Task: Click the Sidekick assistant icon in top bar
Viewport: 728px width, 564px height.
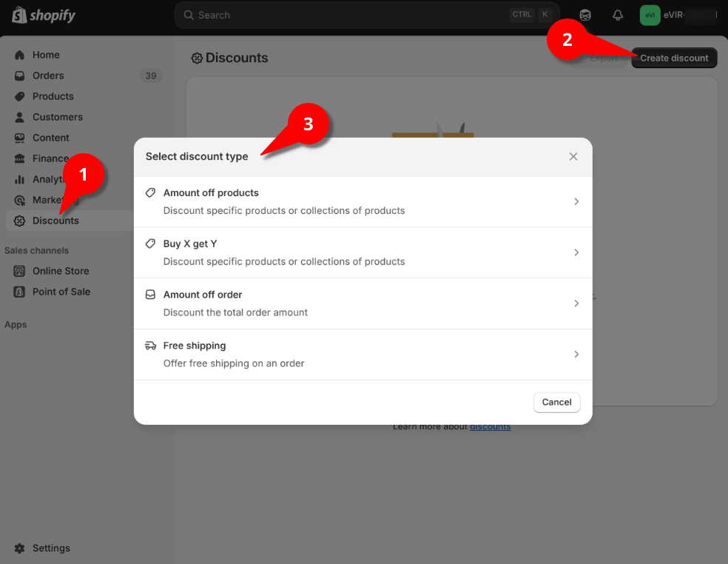Action: [585, 15]
